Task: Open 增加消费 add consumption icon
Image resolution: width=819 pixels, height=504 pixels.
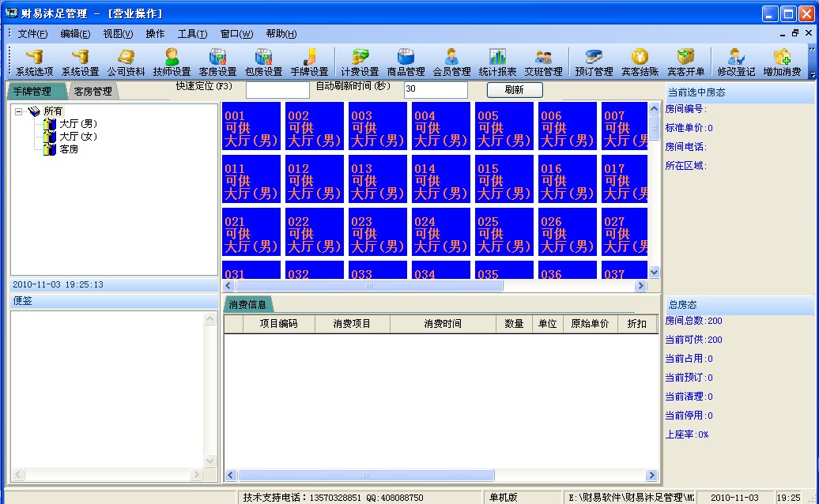Action: point(782,62)
